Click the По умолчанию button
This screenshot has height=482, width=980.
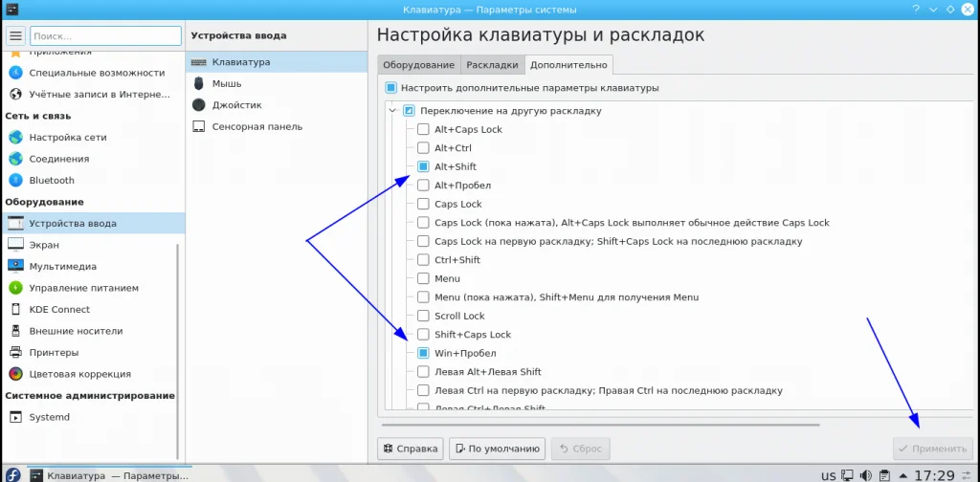tap(497, 449)
